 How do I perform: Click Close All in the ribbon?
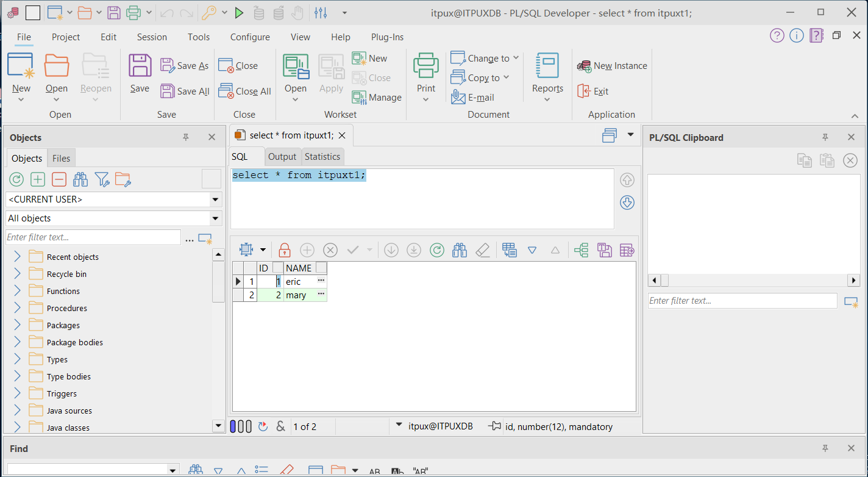coord(245,91)
